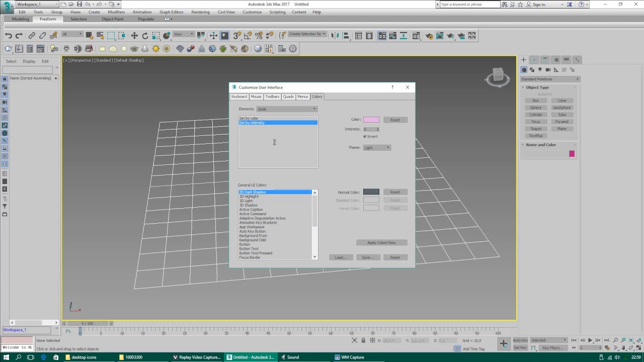Collapse the Object Type rollout
The image size is (644, 362).
[537, 87]
